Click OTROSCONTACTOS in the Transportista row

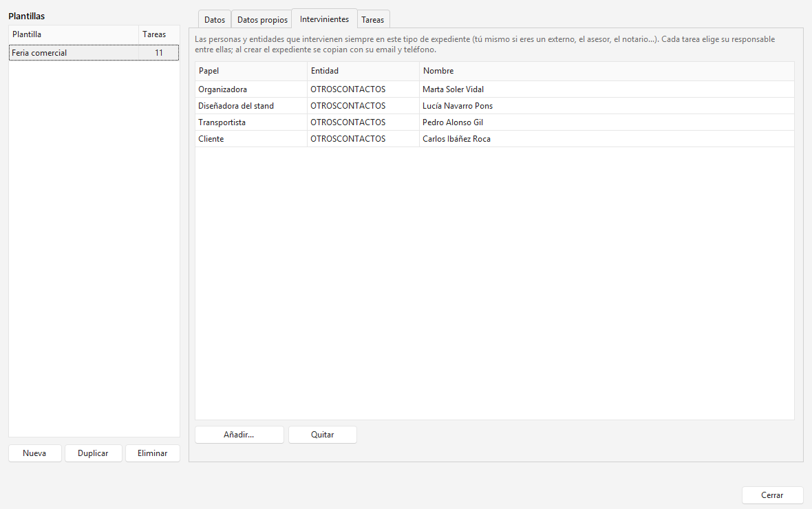point(348,122)
